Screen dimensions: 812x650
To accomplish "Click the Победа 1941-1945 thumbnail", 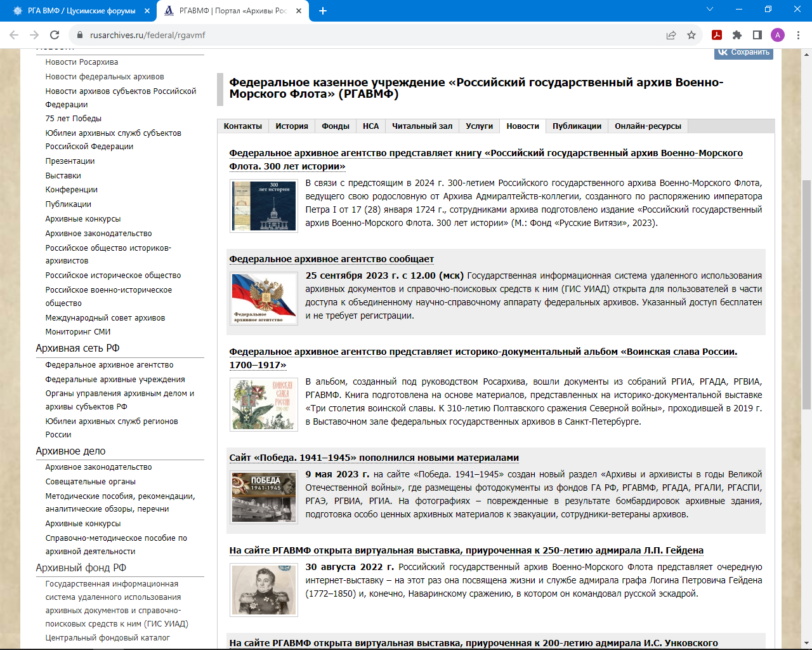I will [264, 497].
